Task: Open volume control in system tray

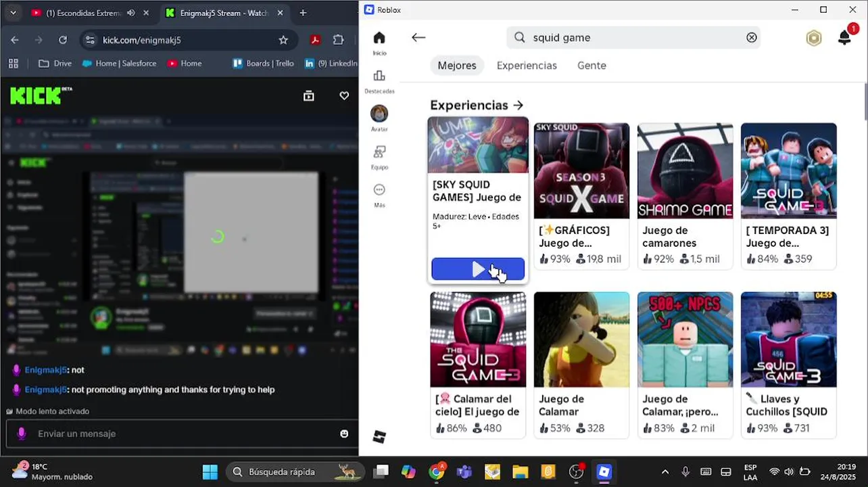Action: coord(789,471)
